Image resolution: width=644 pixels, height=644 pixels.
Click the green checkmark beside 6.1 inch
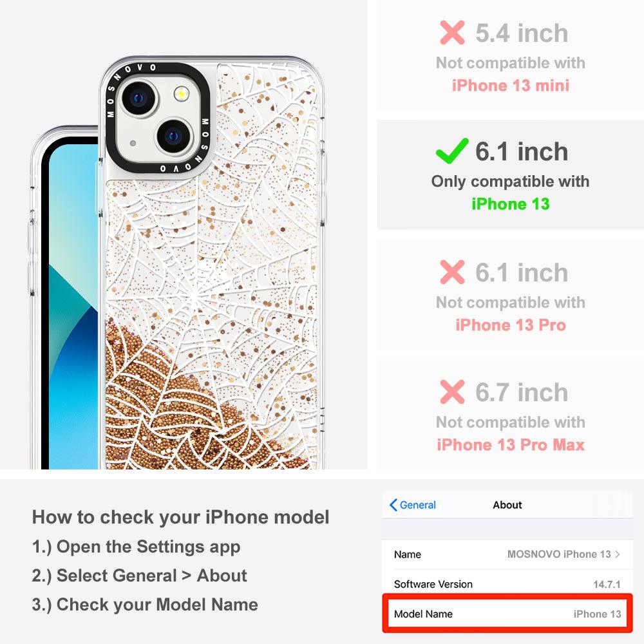pos(452,151)
